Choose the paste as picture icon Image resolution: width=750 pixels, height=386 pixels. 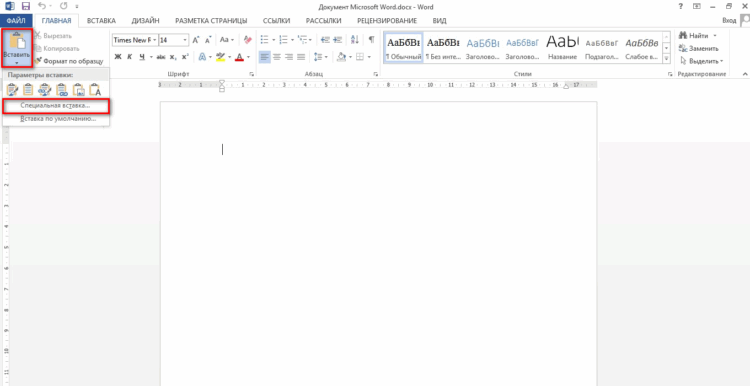click(78, 89)
